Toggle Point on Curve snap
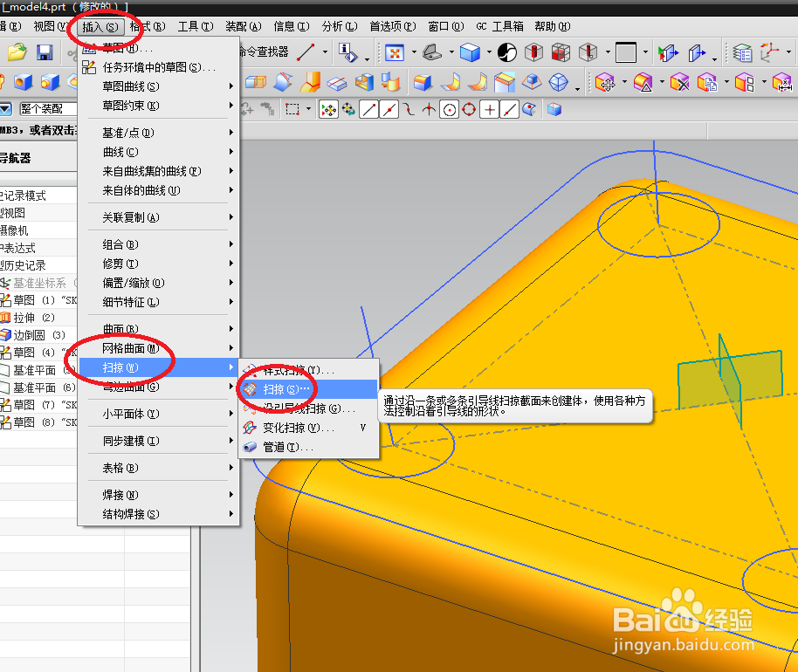The image size is (798, 672). 509,109
